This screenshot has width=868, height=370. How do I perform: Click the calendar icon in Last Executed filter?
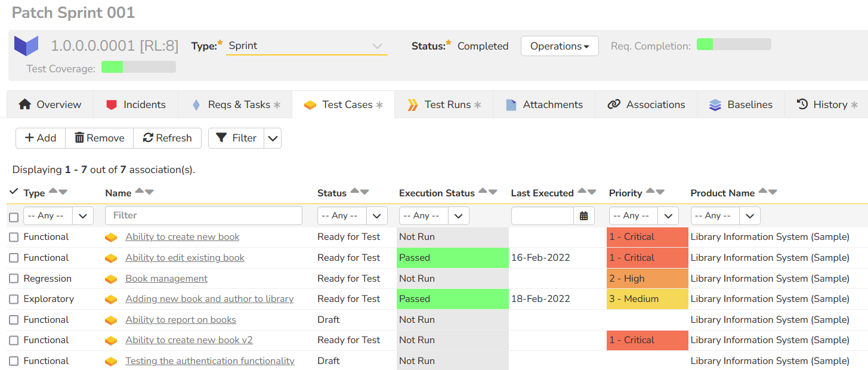[x=583, y=216]
